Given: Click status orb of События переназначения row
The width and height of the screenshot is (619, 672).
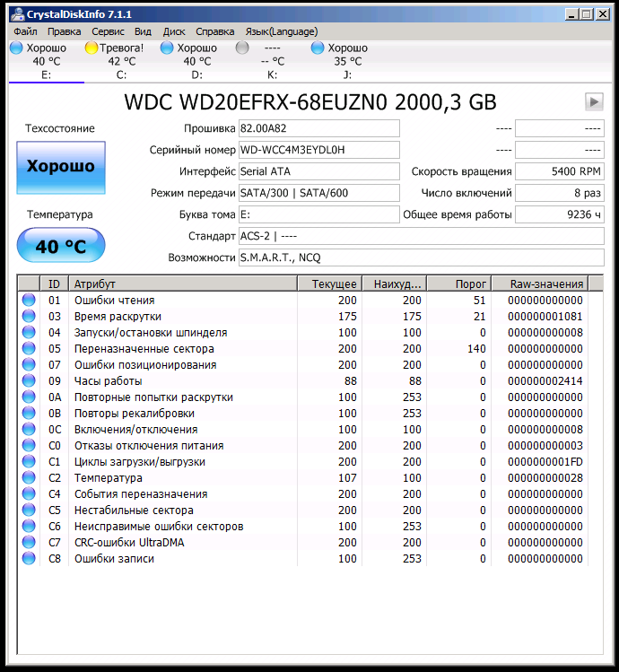Looking at the screenshot, I should click(29, 493).
